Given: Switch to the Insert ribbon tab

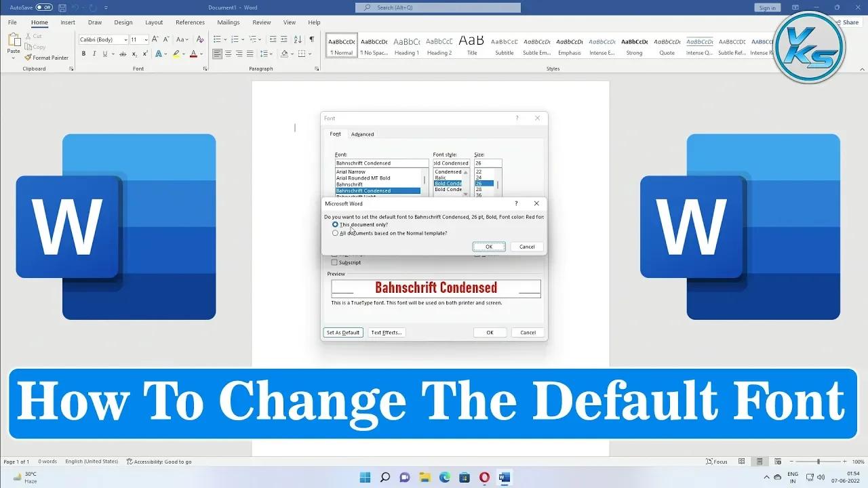Looking at the screenshot, I should [x=68, y=22].
